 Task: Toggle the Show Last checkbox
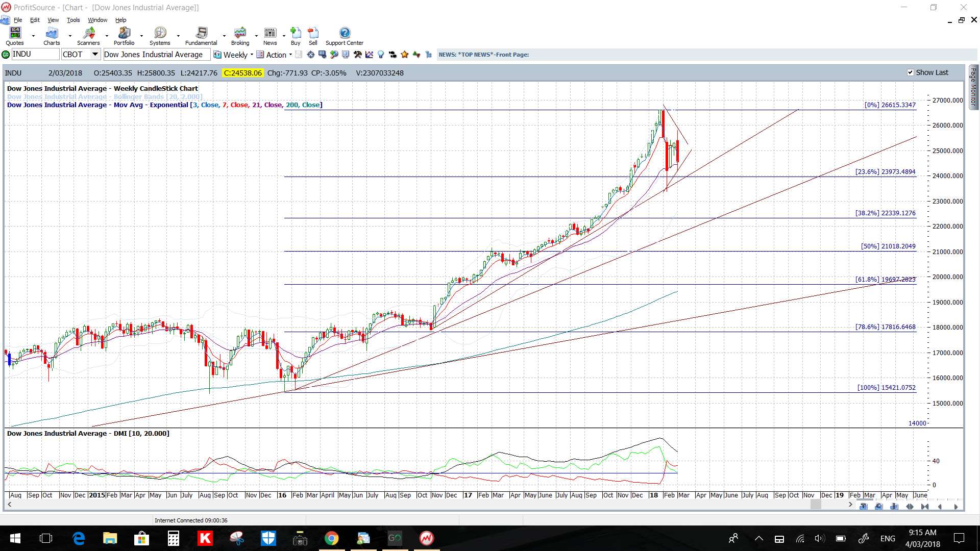[911, 72]
